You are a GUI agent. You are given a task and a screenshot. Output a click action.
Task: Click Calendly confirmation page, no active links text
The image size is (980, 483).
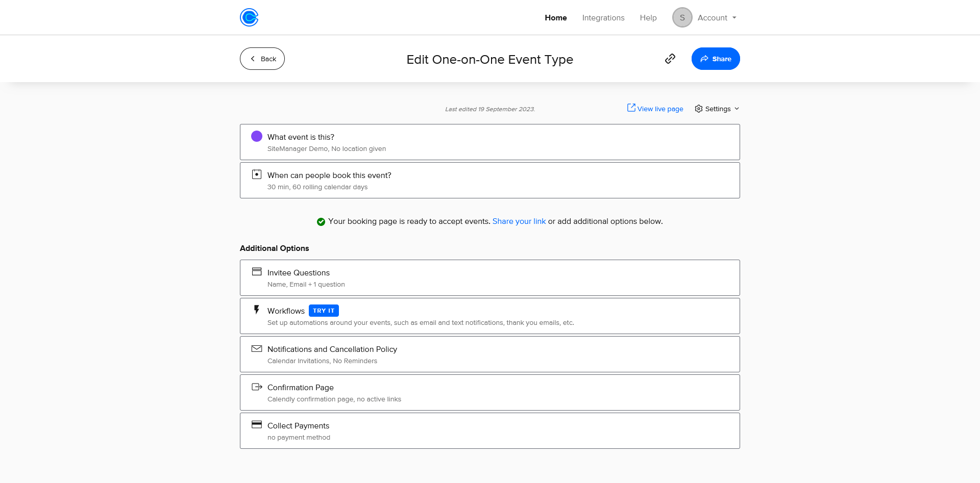[x=334, y=399]
